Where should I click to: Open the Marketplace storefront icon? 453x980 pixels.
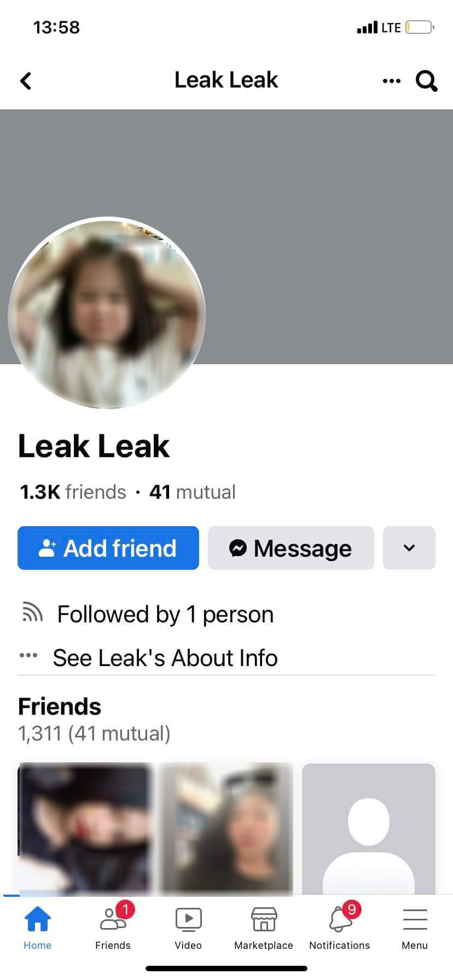[x=264, y=919]
